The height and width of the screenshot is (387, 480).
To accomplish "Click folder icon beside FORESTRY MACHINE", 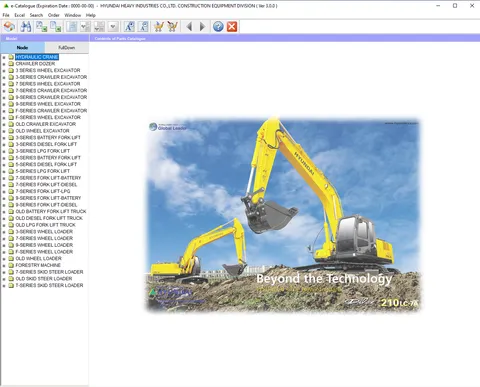I will [11, 265].
